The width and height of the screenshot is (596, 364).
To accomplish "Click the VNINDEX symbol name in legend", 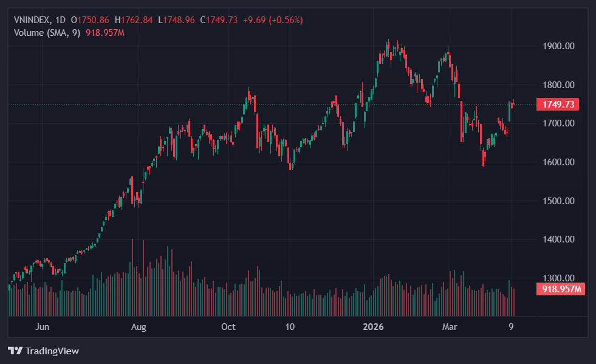I will click(x=32, y=20).
